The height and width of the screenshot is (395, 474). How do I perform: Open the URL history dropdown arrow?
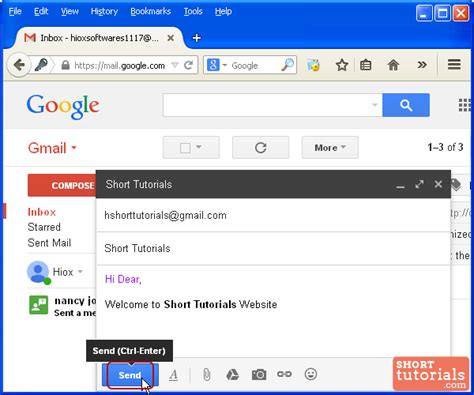click(174, 65)
